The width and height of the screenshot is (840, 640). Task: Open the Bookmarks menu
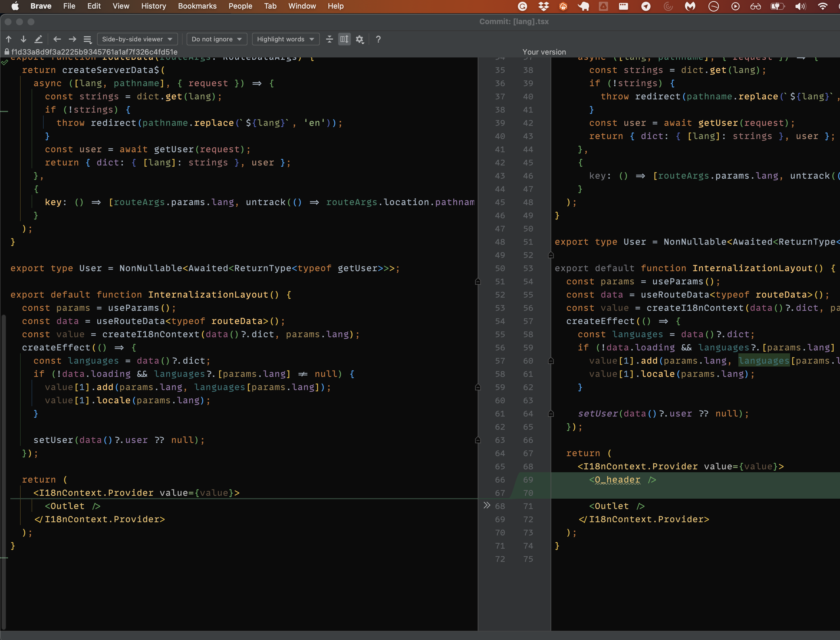pyautogui.click(x=197, y=6)
